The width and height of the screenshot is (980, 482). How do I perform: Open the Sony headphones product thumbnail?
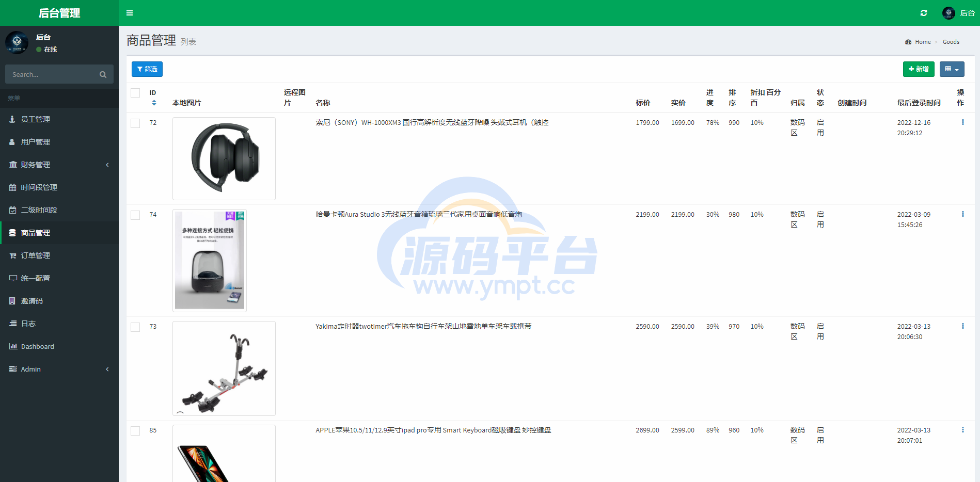point(224,158)
